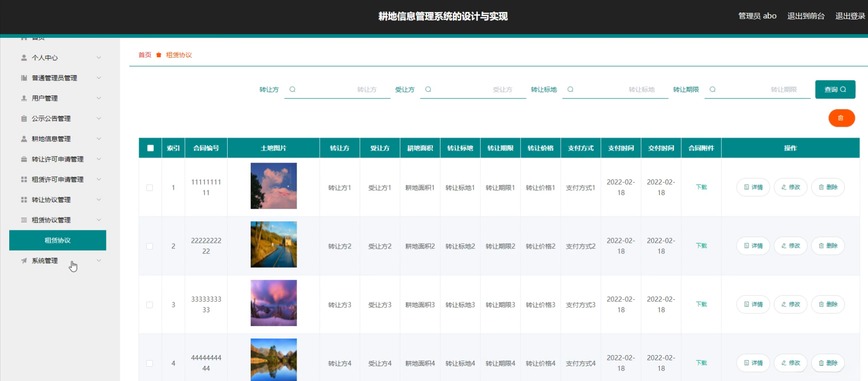Click 下载 attachment link for row 4
This screenshot has height=381, width=868.
(x=701, y=363)
